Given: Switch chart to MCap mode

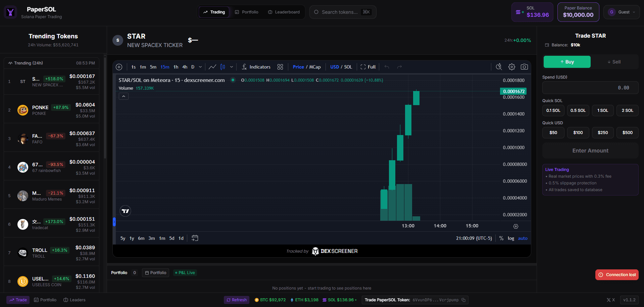Looking at the screenshot, I should click(315, 67).
